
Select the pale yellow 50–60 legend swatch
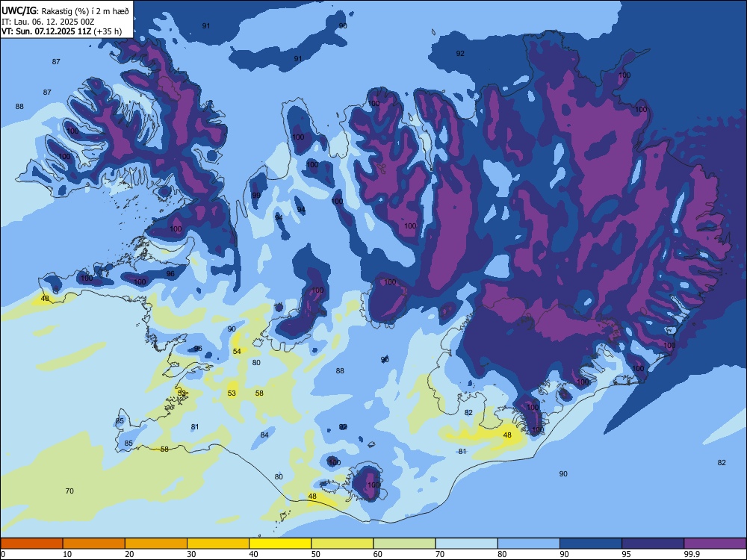point(342,544)
